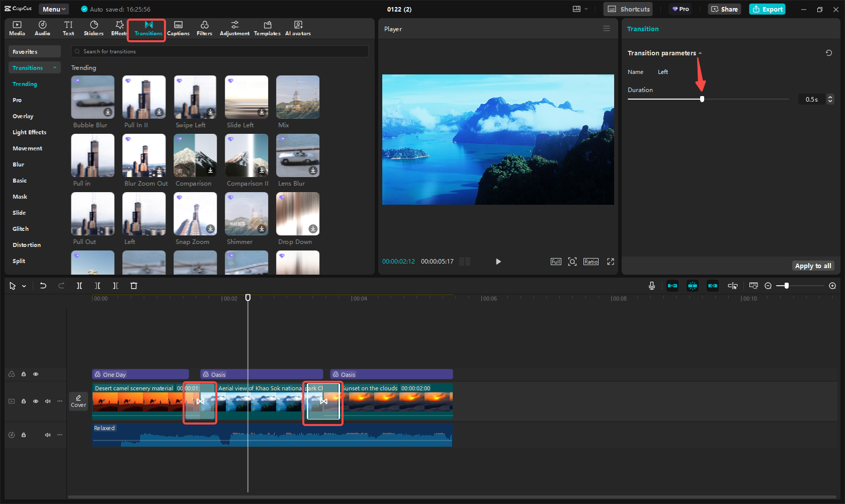Viewport: 845px width, 504px height.
Task: Hide the video track with the eye toggle
Action: (36, 401)
